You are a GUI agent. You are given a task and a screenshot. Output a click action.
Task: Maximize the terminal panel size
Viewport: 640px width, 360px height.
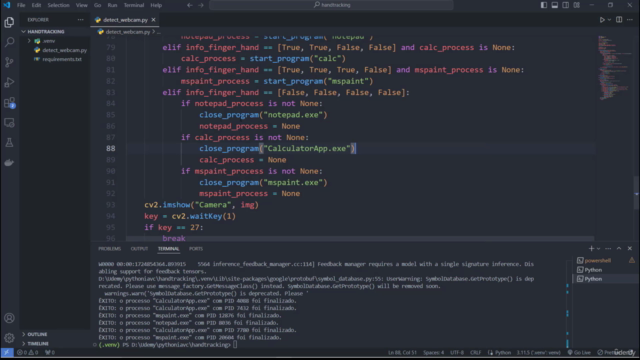tap(619, 248)
